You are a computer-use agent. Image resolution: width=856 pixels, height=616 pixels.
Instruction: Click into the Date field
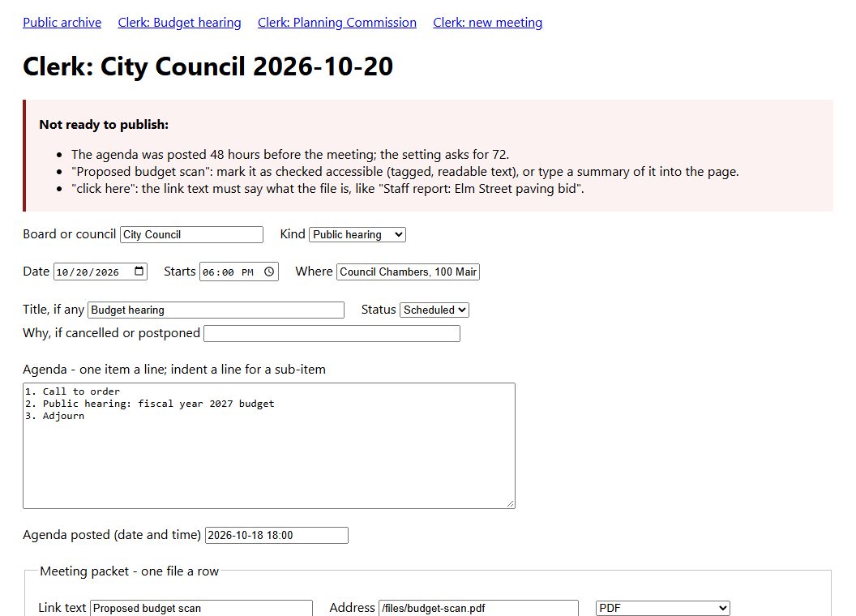pyautogui.click(x=101, y=272)
